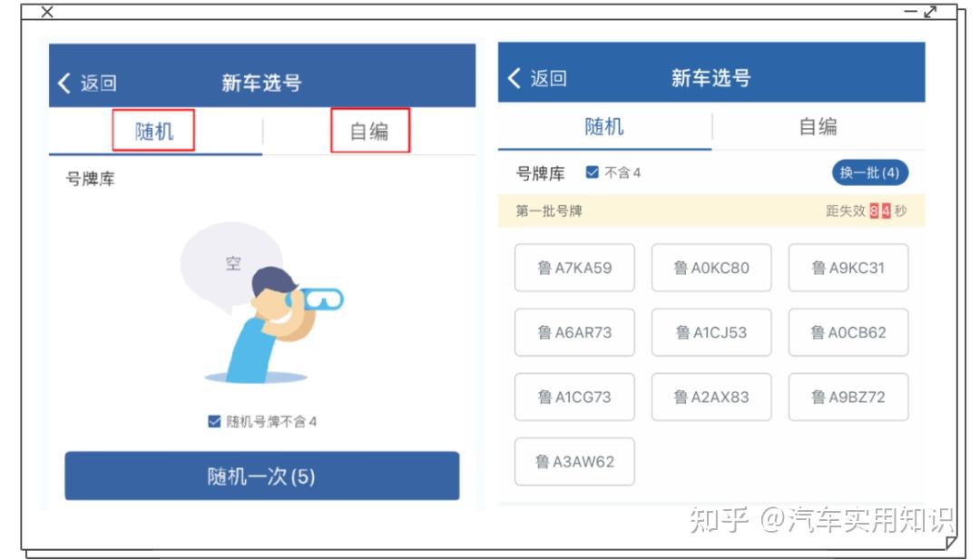Choose plate 鲁 A0KC80
The height and width of the screenshot is (560, 980).
click(711, 268)
